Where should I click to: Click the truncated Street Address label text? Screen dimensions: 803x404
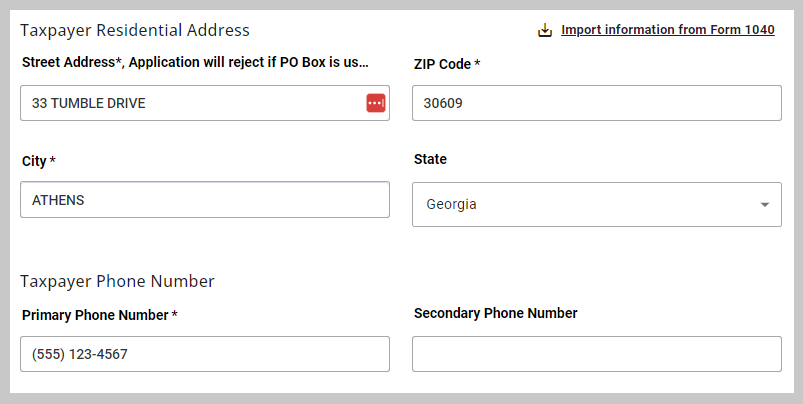pos(195,62)
